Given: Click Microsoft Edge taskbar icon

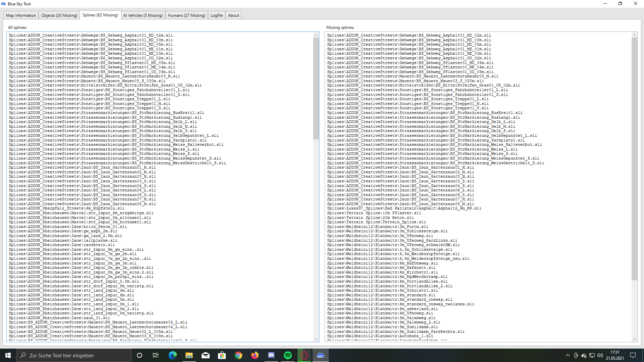Looking at the screenshot, I should pos(173,355).
